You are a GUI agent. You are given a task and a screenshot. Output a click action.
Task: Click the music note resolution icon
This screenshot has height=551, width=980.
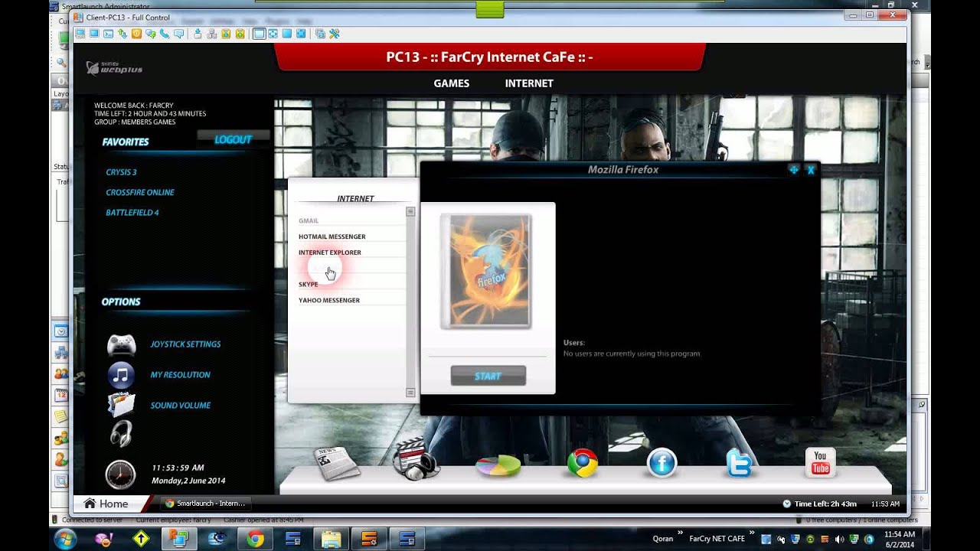[121, 375]
